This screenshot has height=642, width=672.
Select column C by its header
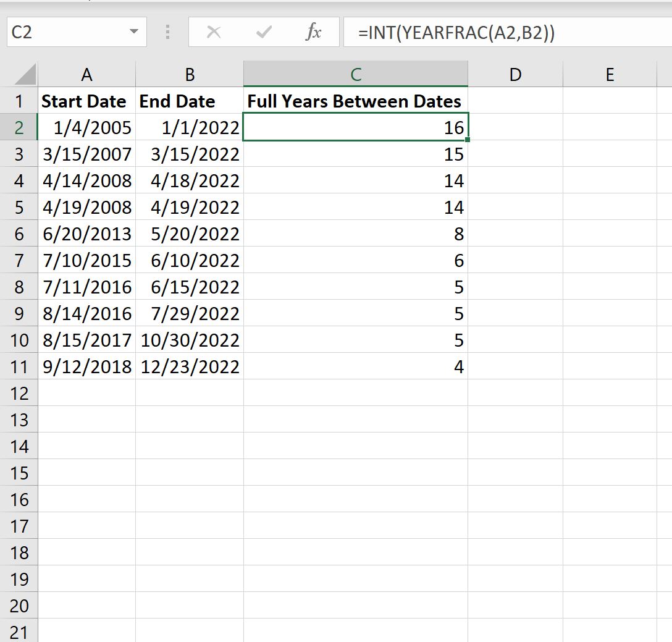(x=356, y=74)
